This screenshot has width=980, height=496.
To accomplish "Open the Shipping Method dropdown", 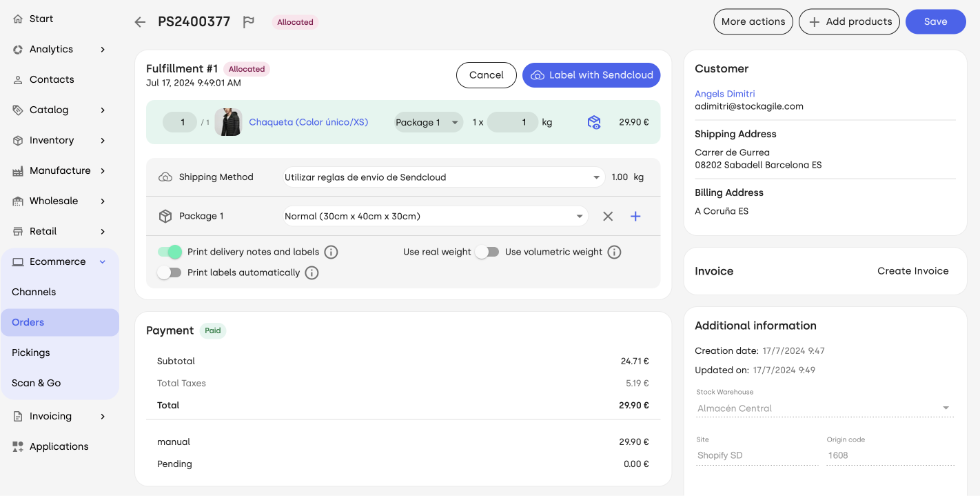I will pyautogui.click(x=444, y=177).
